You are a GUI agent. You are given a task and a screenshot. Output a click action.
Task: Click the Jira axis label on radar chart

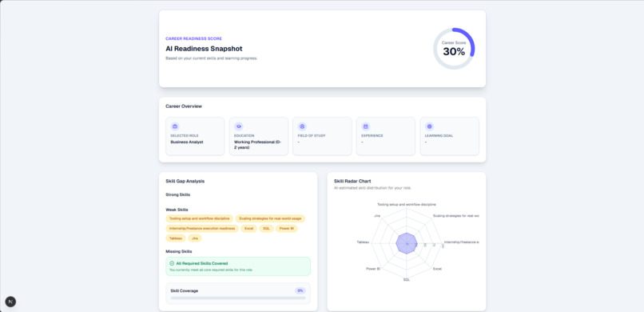(x=377, y=215)
